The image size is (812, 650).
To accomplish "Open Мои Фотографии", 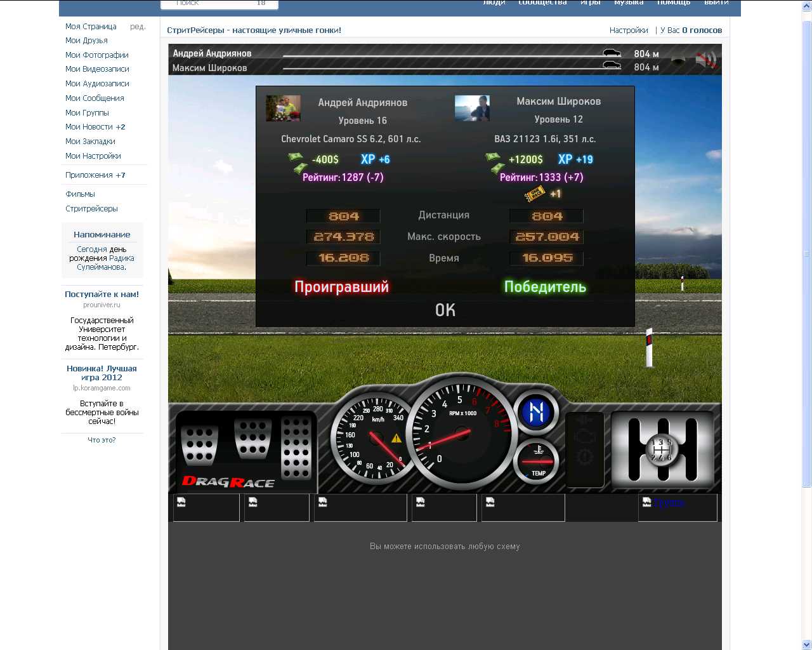I will (x=96, y=55).
